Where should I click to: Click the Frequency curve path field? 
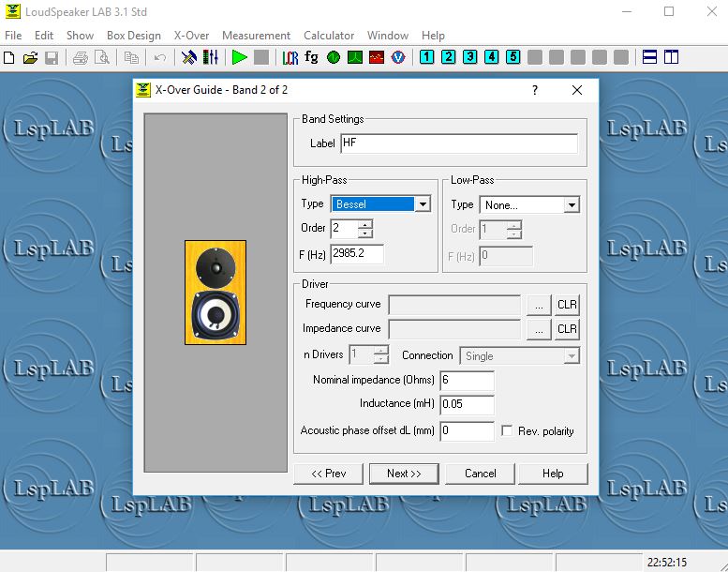[x=454, y=305]
